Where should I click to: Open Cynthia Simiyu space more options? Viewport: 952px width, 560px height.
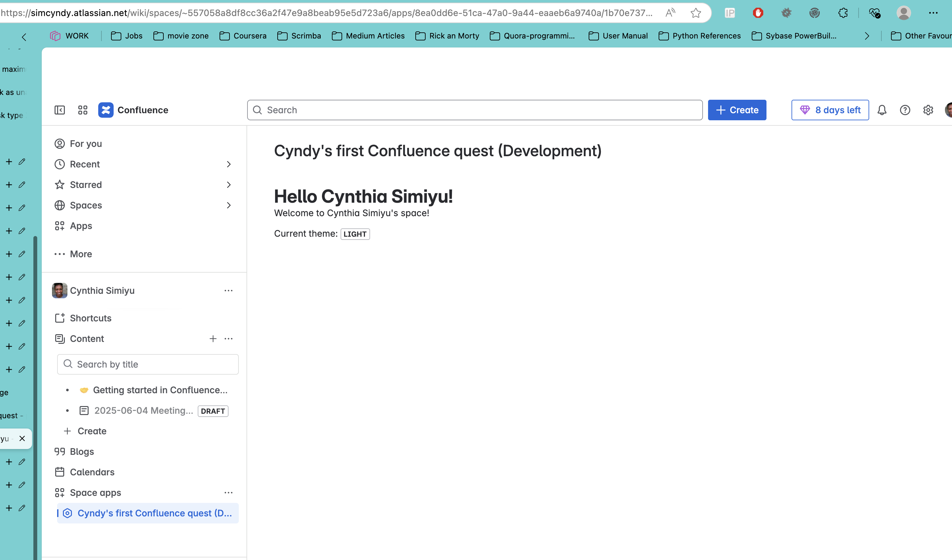[x=228, y=290]
